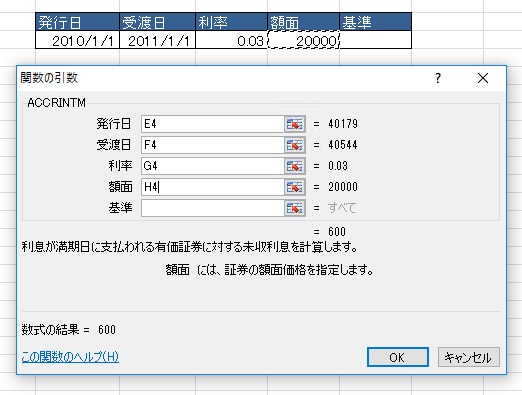Click range selector icon for 額面 field
This screenshot has width=522, height=395.
click(x=295, y=187)
